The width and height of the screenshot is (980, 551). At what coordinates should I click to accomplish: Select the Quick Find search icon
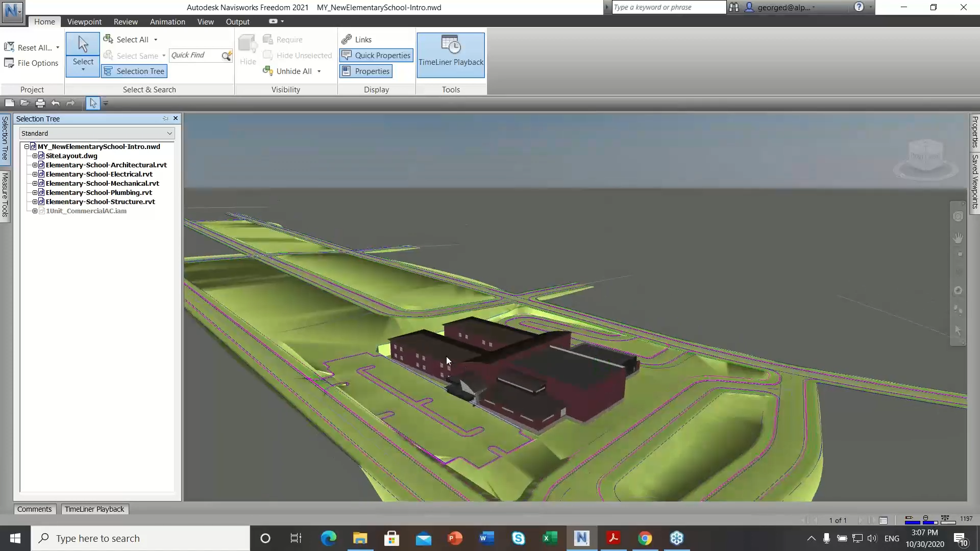click(x=227, y=55)
